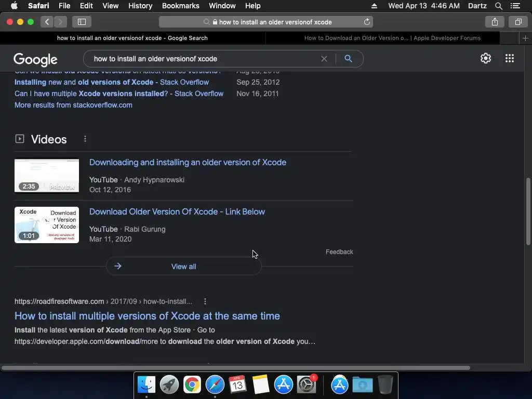This screenshot has width=532, height=399.
Task: Open the View menu
Action: tap(110, 6)
